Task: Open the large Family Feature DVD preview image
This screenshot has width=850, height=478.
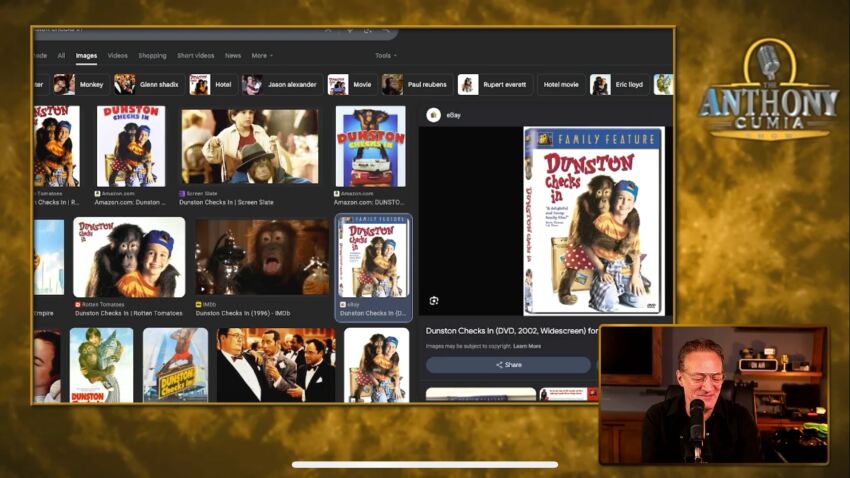Action: tap(594, 221)
